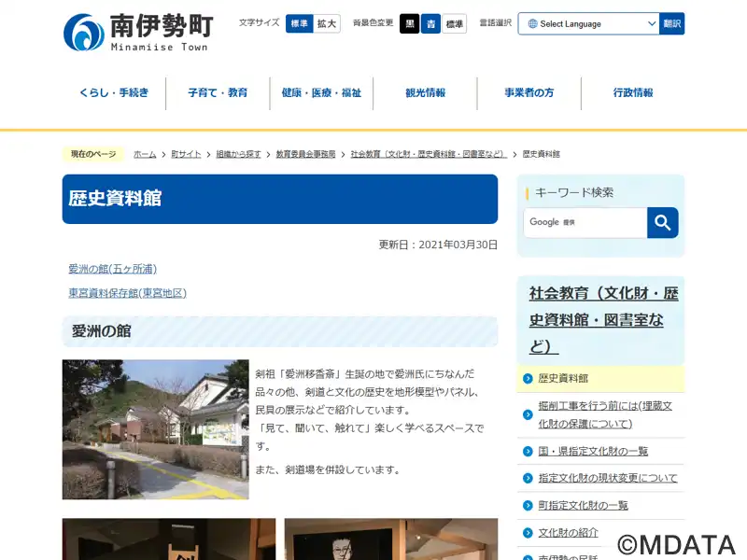Switch background color to blue (青)
Screen dimensions: 747x560
pos(430,23)
